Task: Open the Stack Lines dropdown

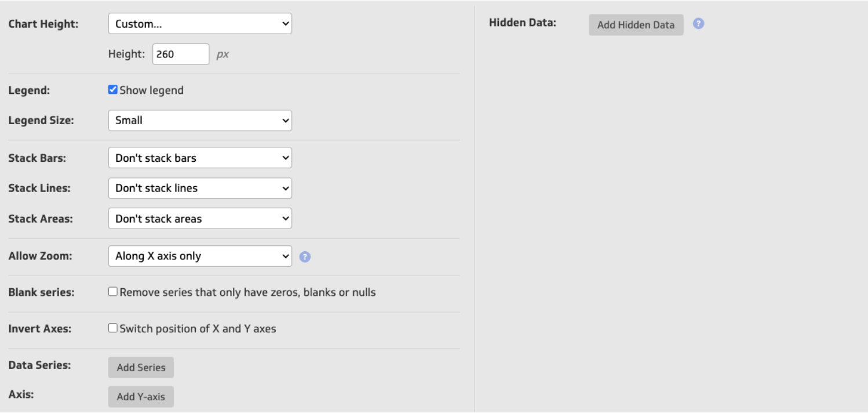Action: 201,187
